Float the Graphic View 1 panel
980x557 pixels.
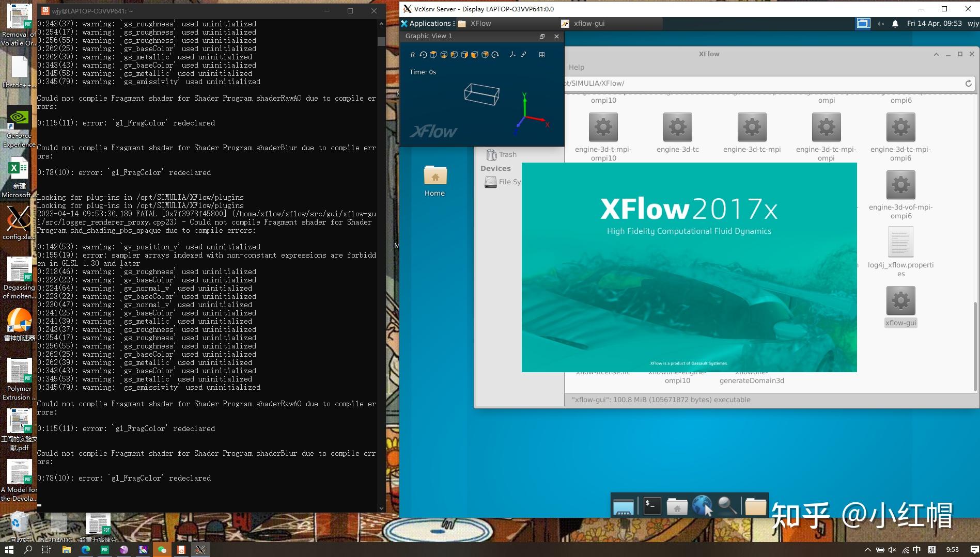[x=542, y=36]
